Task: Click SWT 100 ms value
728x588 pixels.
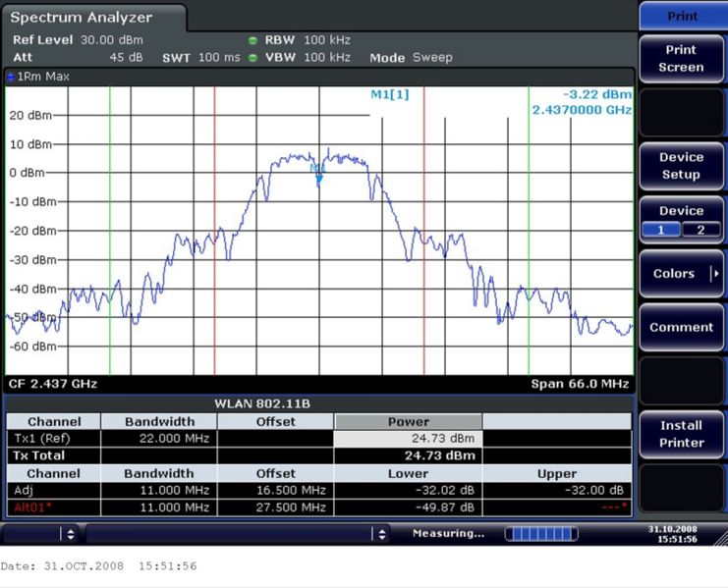Action: point(219,58)
